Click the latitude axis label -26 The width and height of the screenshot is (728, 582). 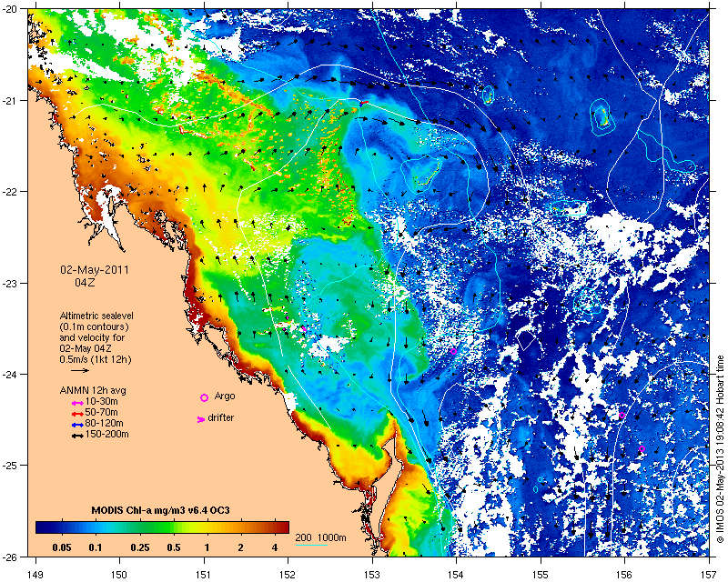[x=8, y=557]
